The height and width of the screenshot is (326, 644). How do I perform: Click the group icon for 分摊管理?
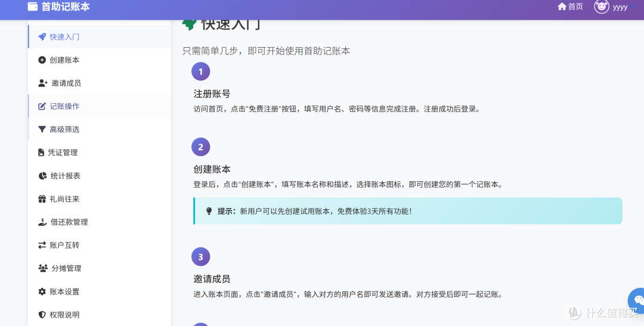(x=43, y=269)
